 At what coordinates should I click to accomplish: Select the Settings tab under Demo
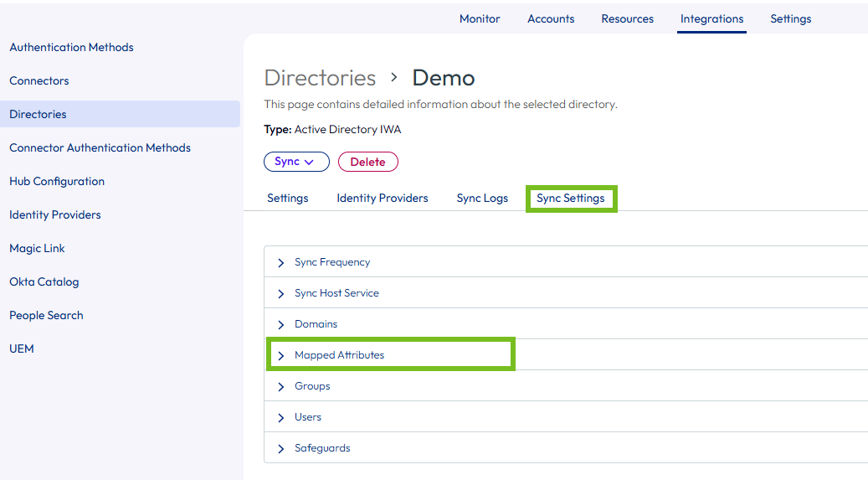287,199
